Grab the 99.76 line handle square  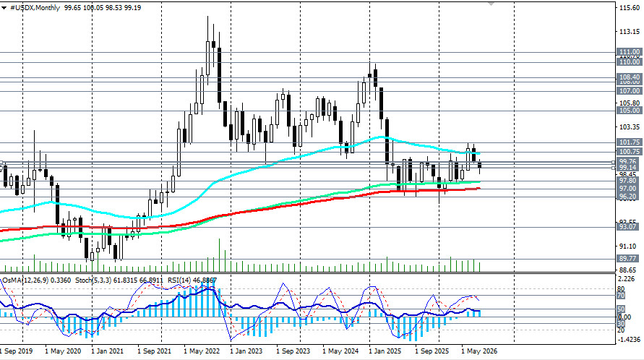[614, 162]
